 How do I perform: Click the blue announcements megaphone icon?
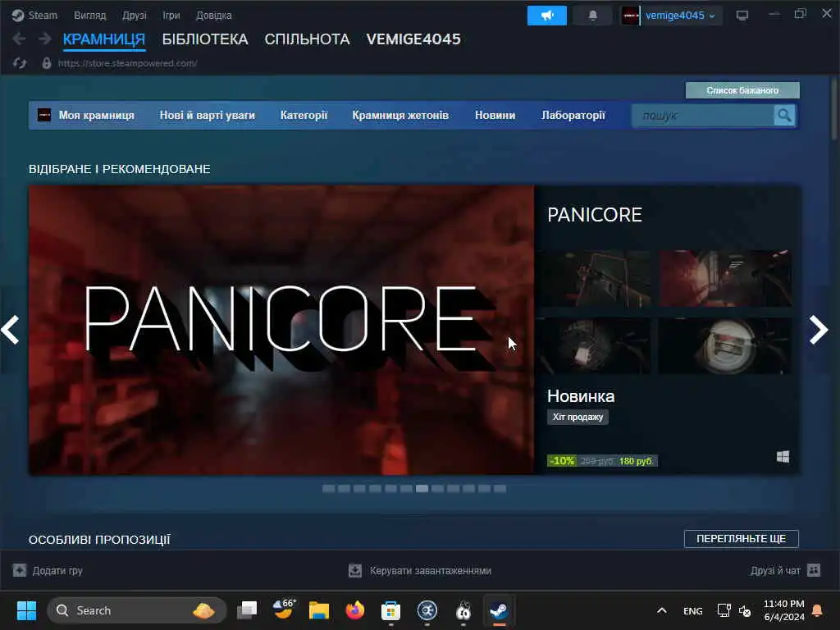[x=546, y=16]
